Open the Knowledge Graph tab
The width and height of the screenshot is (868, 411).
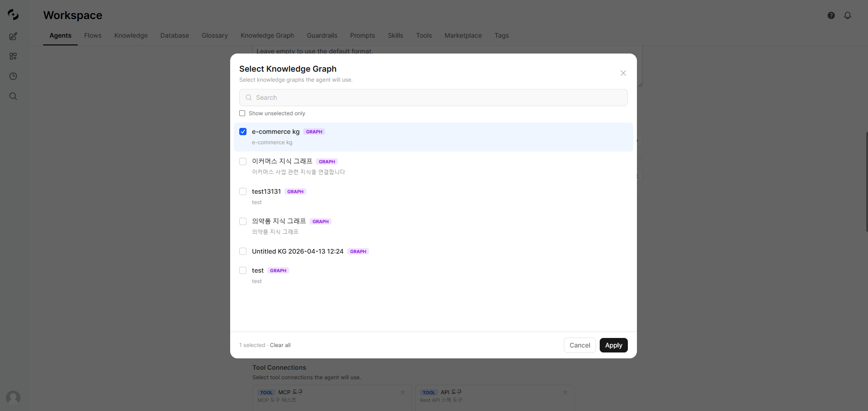[x=267, y=35]
